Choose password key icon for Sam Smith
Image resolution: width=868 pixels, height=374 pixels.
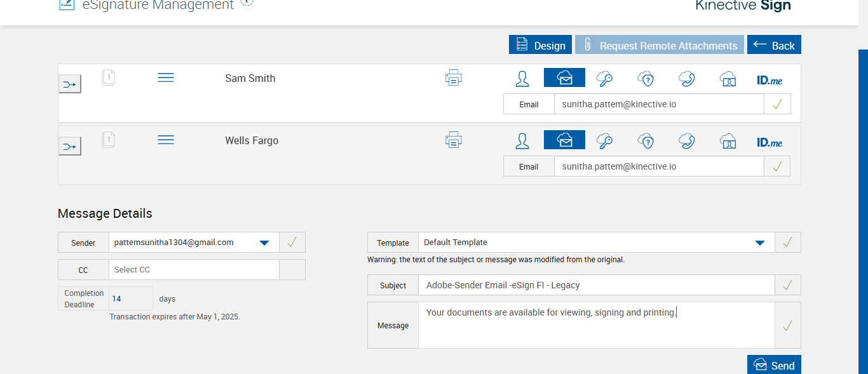point(604,78)
